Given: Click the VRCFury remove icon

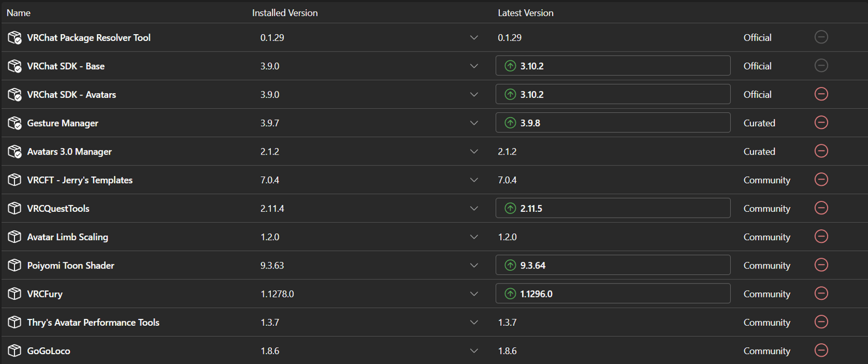Looking at the screenshot, I should pos(821,293).
